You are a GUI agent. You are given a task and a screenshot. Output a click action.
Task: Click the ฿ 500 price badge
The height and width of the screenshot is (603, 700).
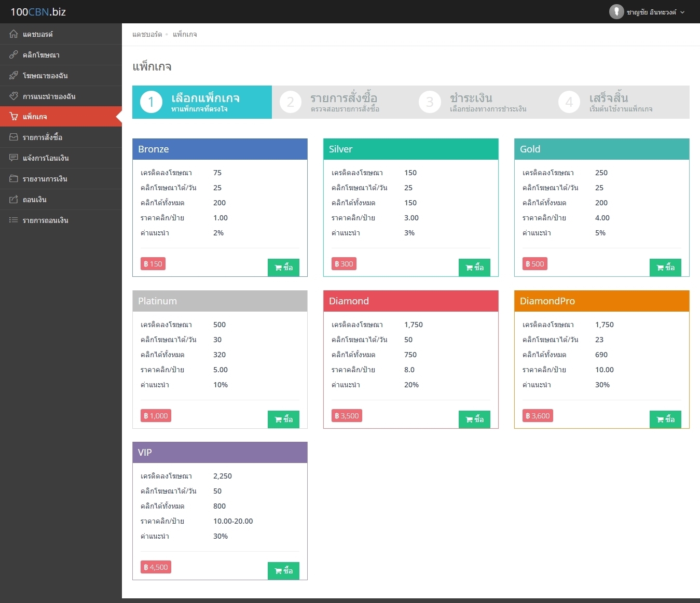click(535, 264)
